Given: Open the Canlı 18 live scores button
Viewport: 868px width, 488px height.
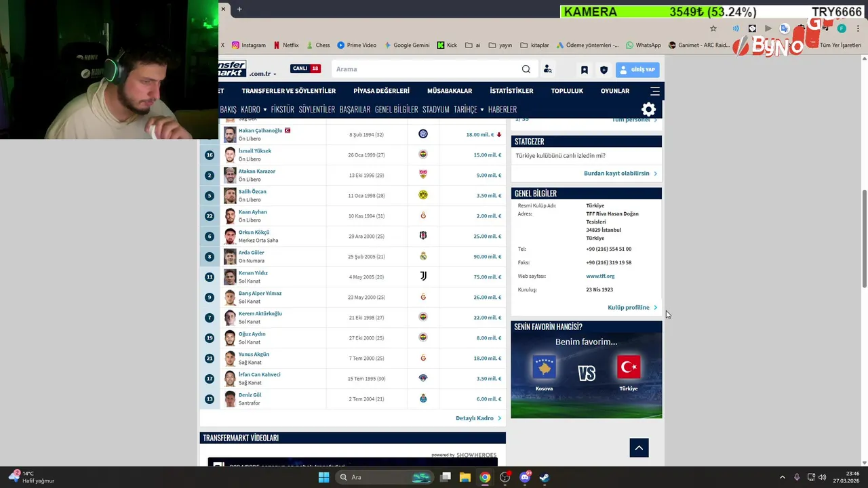Looking at the screenshot, I should click(x=306, y=68).
